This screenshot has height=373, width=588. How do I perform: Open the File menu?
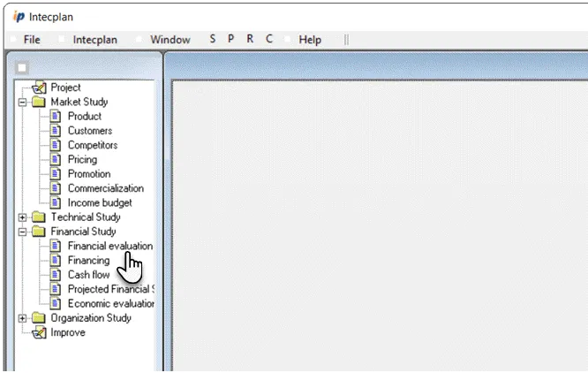(32, 40)
